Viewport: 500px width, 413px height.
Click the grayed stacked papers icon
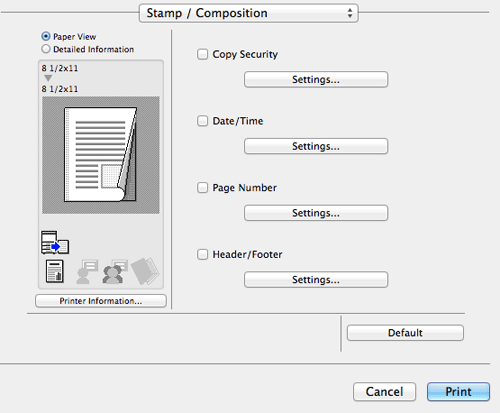(145, 271)
